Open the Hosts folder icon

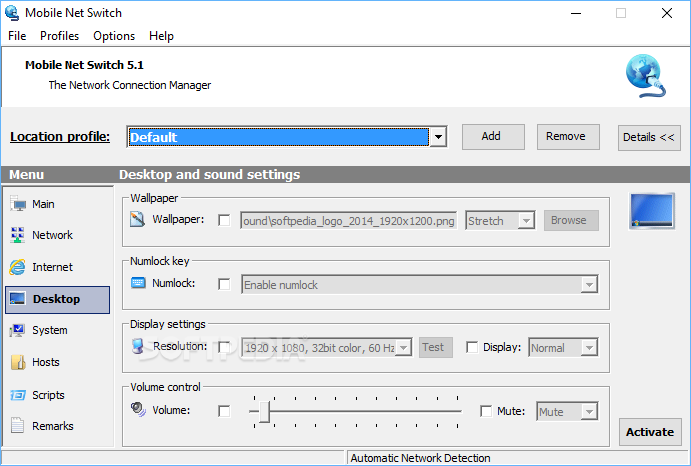(x=18, y=362)
